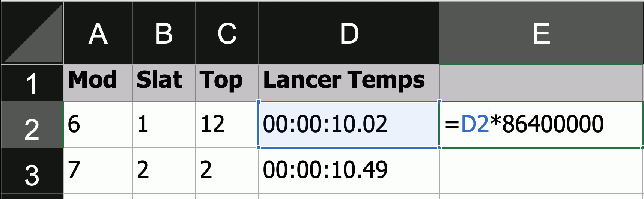Click the cell containing 00:00:10.49
This screenshot has width=644, height=199.
click(349, 170)
